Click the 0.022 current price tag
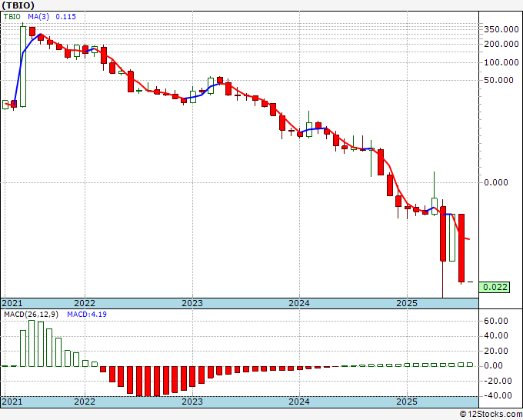 495,287
